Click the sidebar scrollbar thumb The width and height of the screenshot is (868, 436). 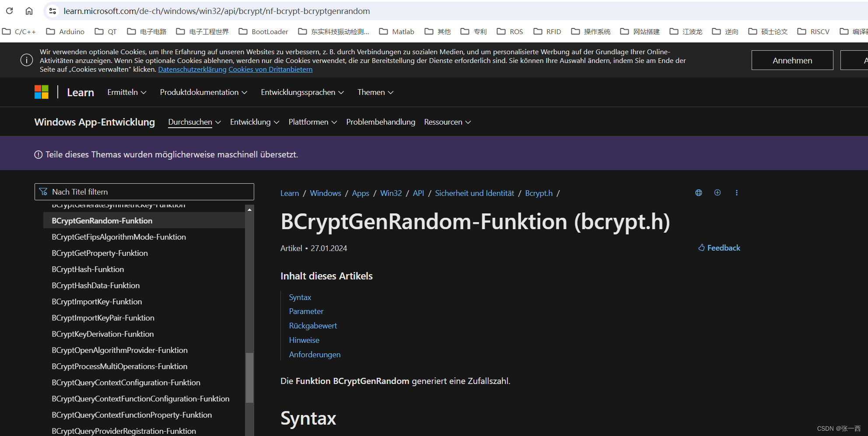249,377
